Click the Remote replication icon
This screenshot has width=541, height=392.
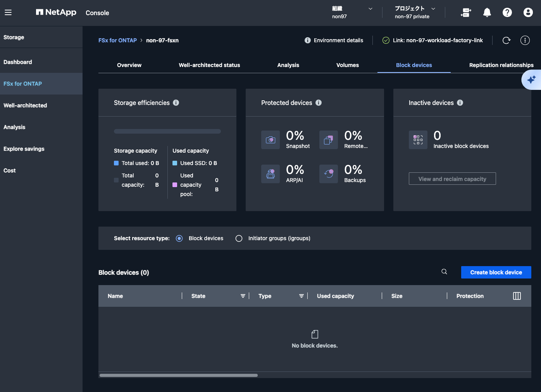point(329,140)
